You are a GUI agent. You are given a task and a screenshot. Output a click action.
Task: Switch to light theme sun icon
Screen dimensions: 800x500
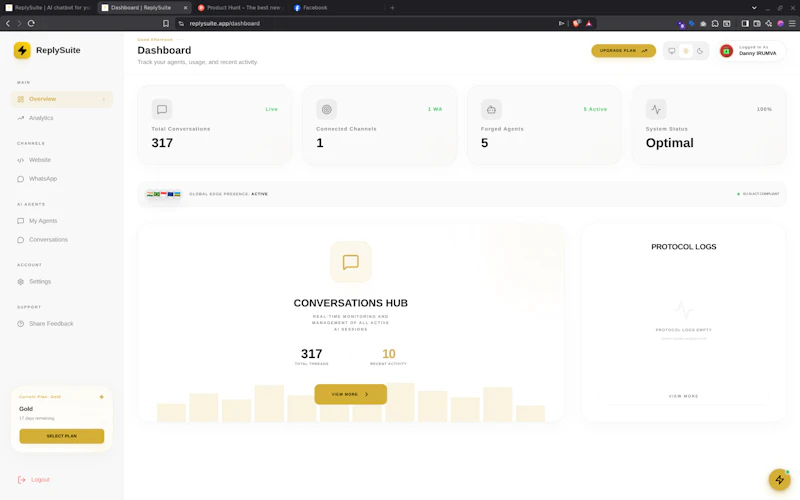click(686, 51)
